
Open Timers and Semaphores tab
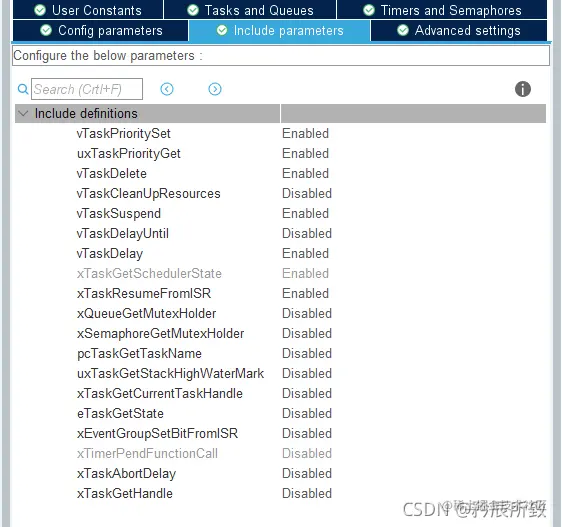(442, 10)
